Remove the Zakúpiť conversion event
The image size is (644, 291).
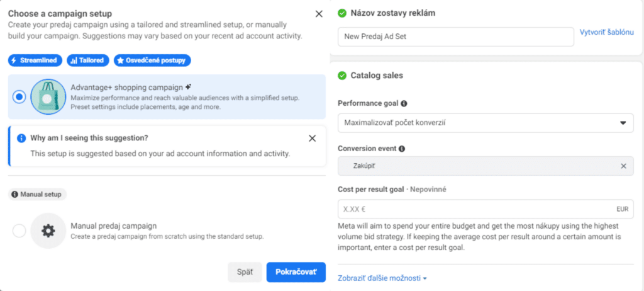pos(623,166)
